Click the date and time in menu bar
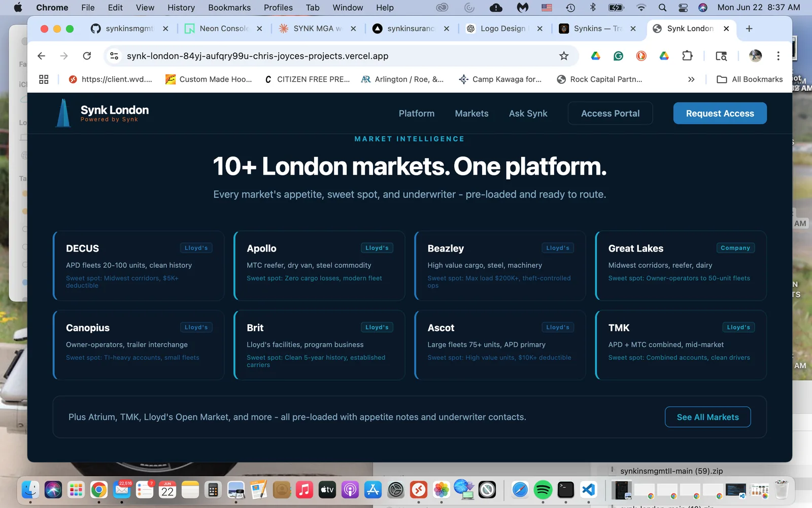 [x=759, y=8]
